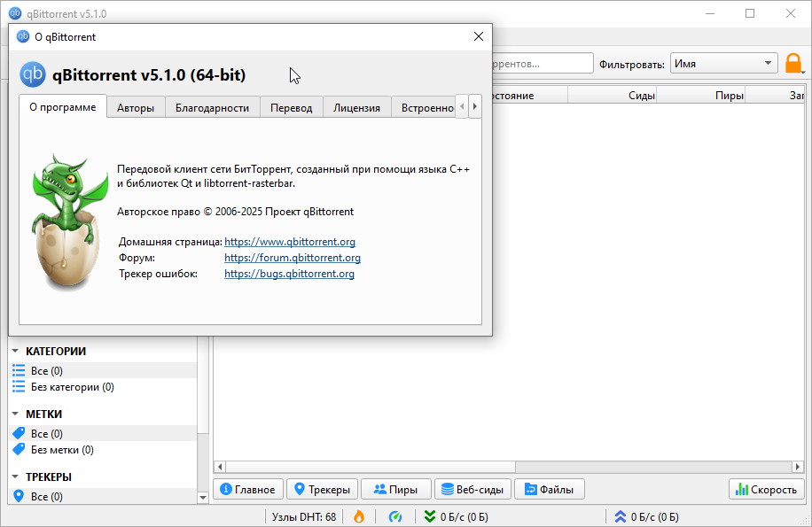
Task: Click upload speed '0 Б/с (0 Б)' beside blue arrows
Action: [654, 516]
